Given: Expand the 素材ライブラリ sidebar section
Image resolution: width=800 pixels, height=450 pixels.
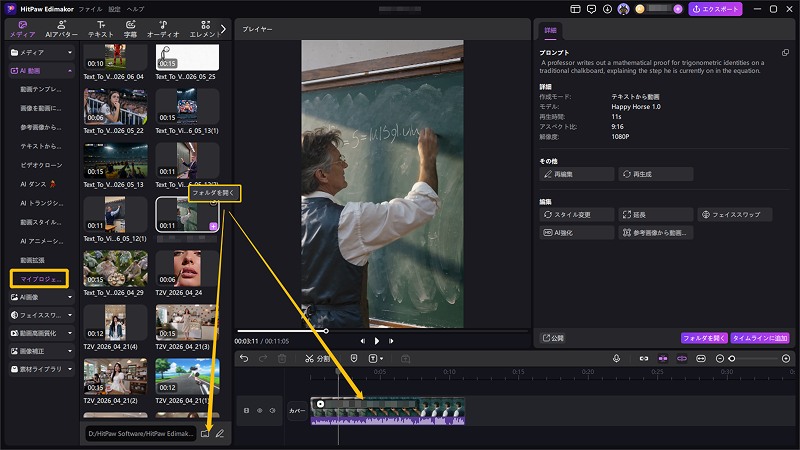Looking at the screenshot, I should click(x=42, y=369).
